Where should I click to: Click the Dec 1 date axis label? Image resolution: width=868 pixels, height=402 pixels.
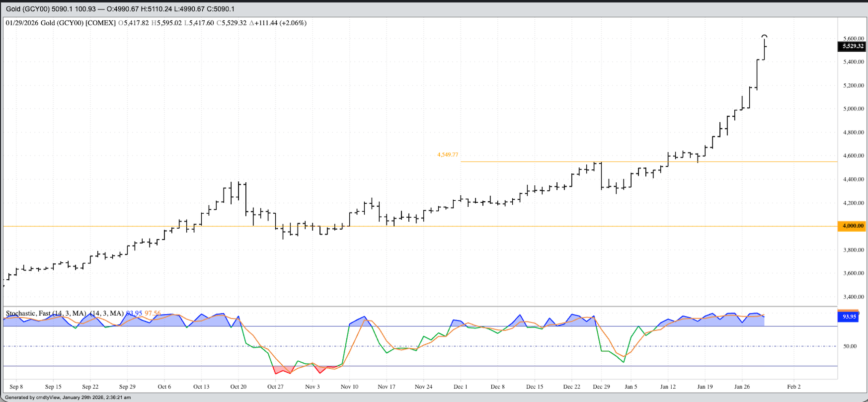click(460, 387)
